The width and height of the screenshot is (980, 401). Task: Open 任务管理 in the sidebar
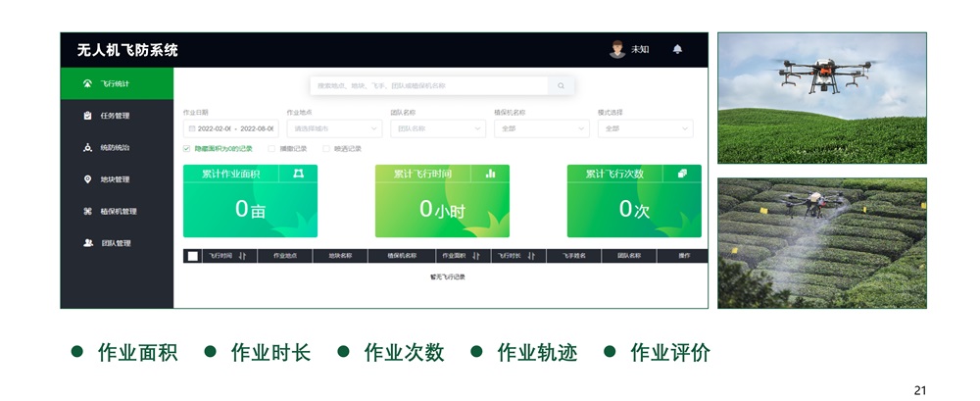tap(115, 116)
